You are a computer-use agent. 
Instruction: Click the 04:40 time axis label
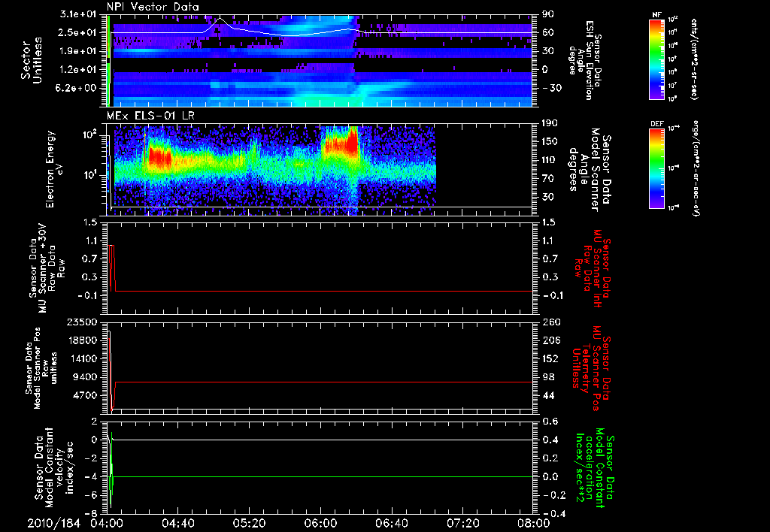(177, 523)
